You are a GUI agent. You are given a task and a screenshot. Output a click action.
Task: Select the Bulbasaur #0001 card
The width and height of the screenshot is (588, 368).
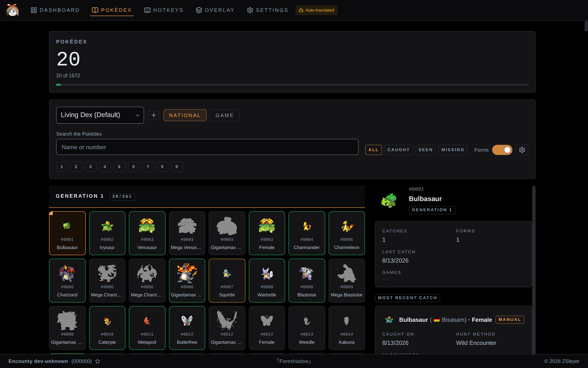point(67,233)
